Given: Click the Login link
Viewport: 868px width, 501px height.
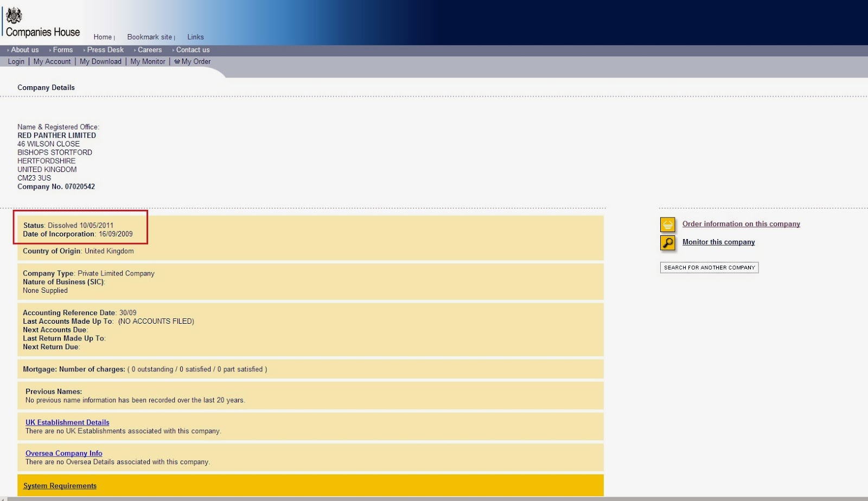Looking at the screenshot, I should (x=16, y=61).
